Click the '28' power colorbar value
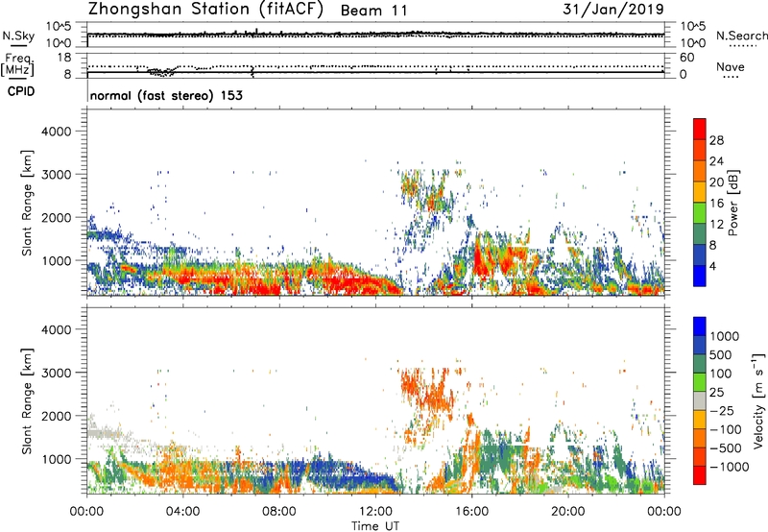768x532 pixels. tap(716, 140)
